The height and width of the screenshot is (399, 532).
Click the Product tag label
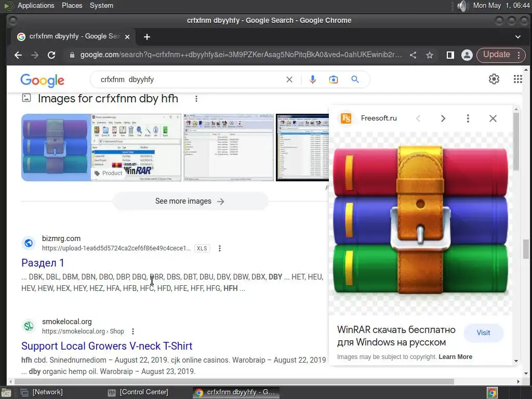[x=108, y=173]
